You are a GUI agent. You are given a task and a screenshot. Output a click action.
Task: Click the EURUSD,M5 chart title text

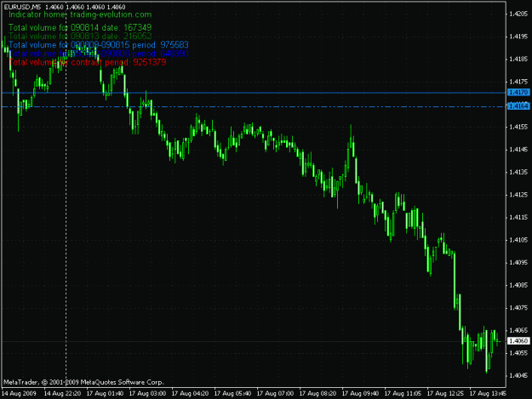click(x=22, y=7)
